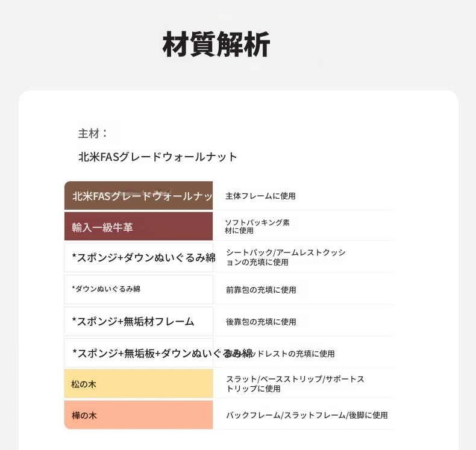The width and height of the screenshot is (476, 450).
Task: Click the 北米FASグレードウォールナット main material text
Action: point(158,157)
